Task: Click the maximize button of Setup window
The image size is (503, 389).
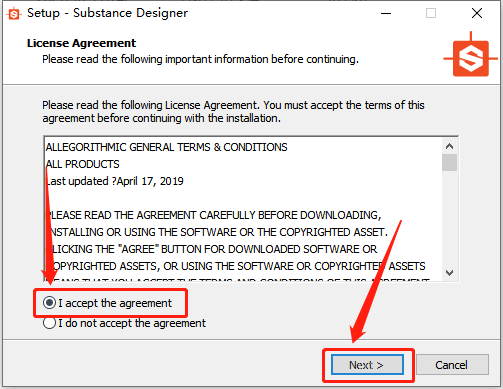Action: click(431, 13)
